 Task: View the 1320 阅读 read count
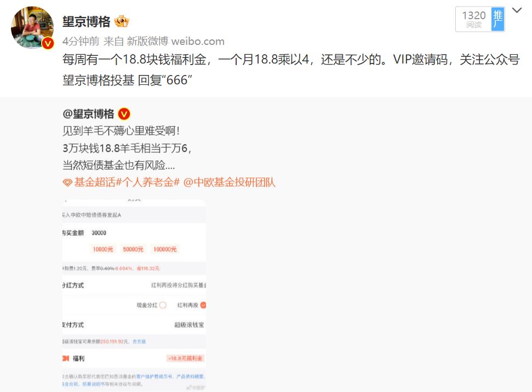[473, 19]
